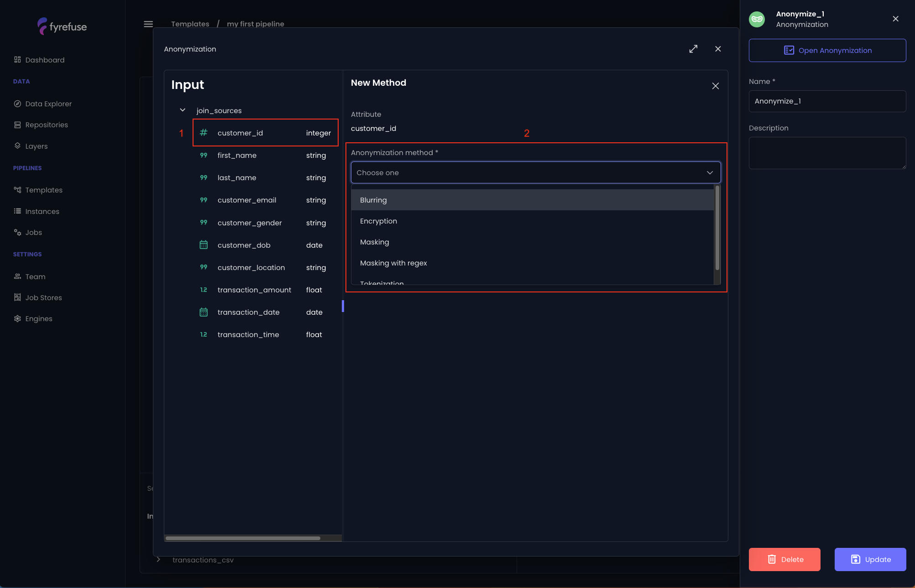The height and width of the screenshot is (588, 915).
Task: Click the integer hash icon for customer_id
Action: [x=204, y=132]
